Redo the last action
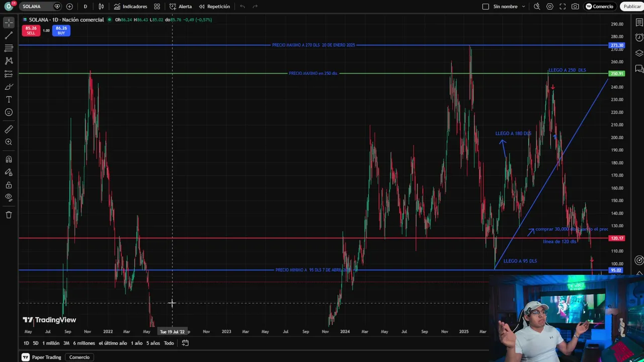Image resolution: width=644 pixels, height=362 pixels. (x=255, y=7)
